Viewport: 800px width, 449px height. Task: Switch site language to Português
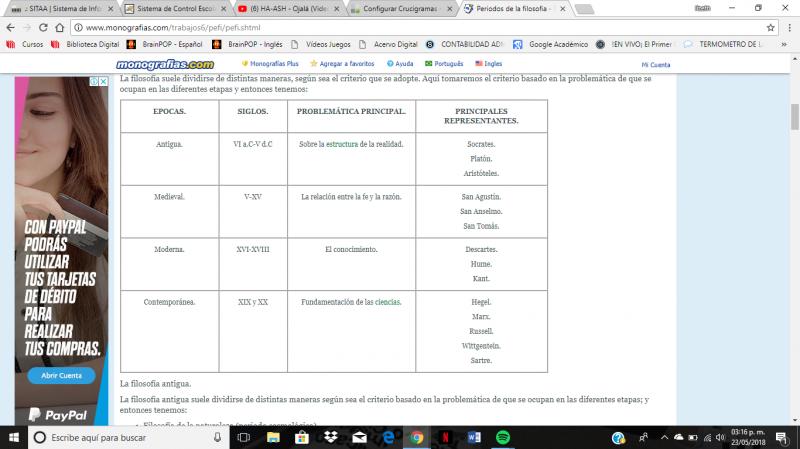click(x=444, y=64)
